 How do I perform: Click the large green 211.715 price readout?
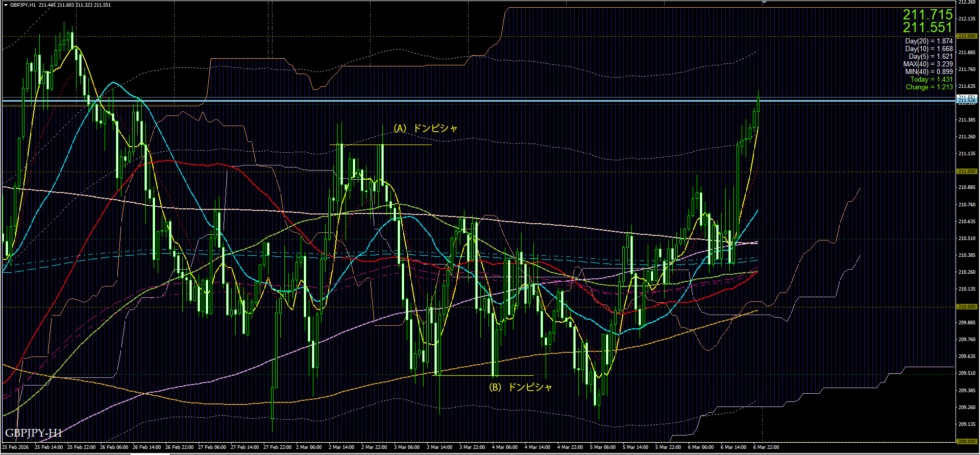(x=927, y=14)
